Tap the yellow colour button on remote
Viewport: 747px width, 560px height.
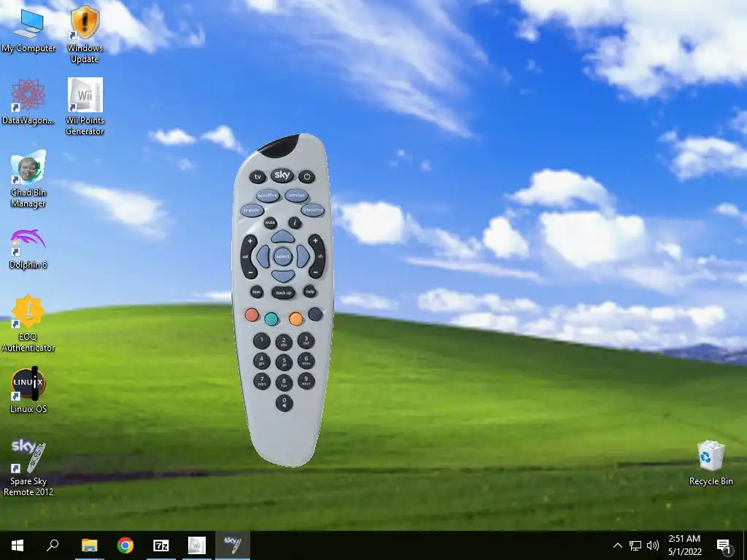(296, 319)
